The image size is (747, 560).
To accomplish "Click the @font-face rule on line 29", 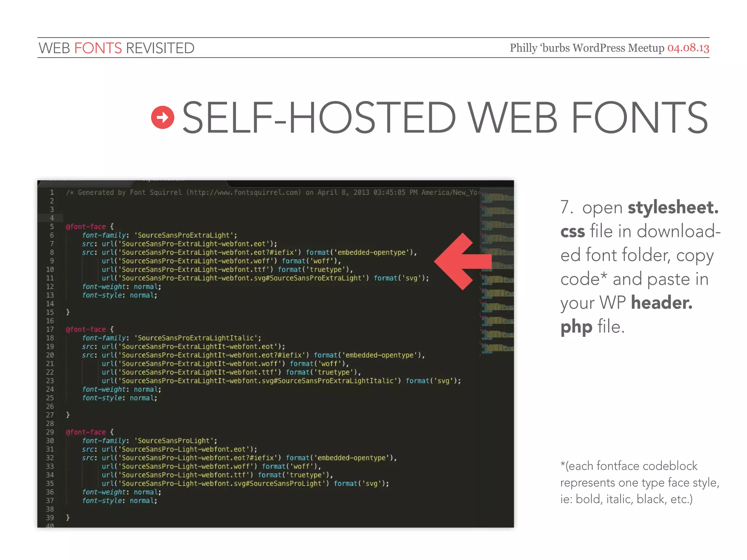I will (x=90, y=432).
